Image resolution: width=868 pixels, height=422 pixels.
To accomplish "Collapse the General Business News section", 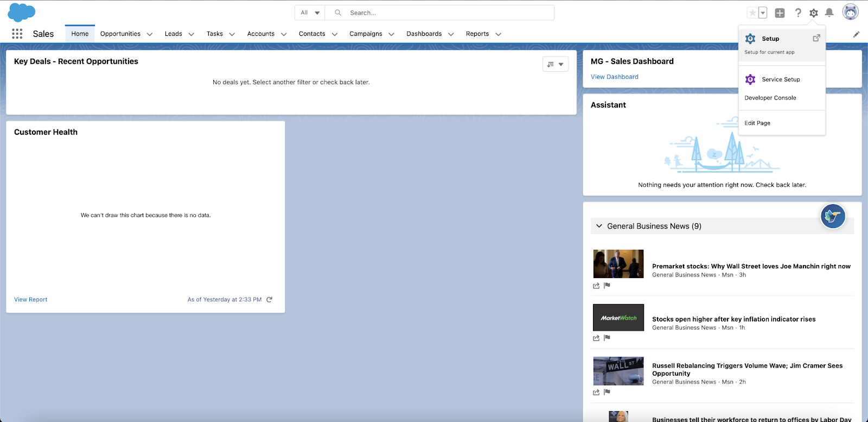I will (599, 226).
